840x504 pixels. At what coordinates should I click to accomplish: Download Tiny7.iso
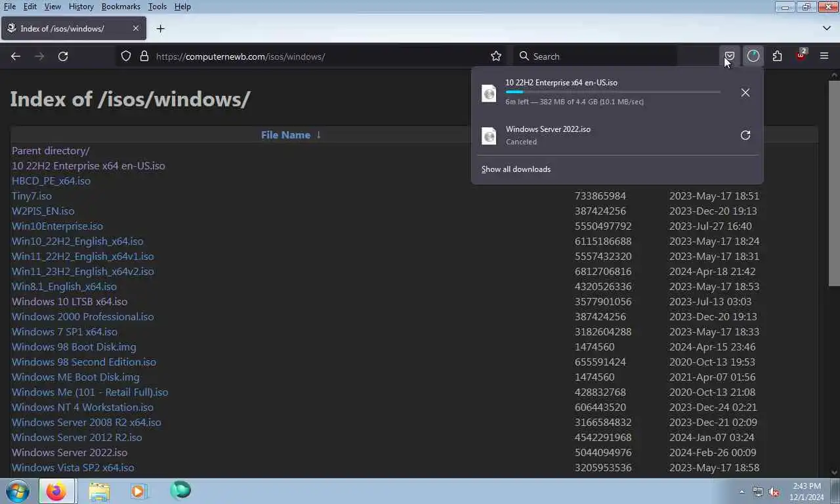[x=31, y=196]
